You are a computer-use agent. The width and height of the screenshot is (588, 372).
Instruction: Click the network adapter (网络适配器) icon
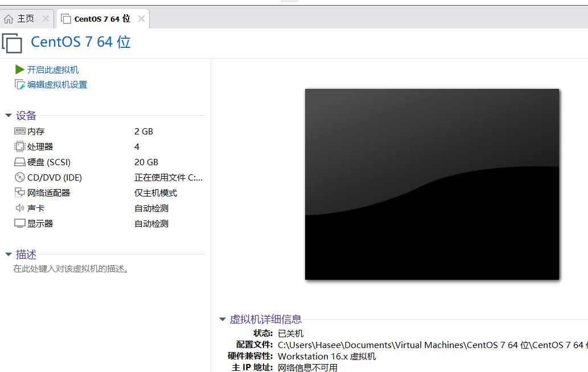click(x=19, y=193)
